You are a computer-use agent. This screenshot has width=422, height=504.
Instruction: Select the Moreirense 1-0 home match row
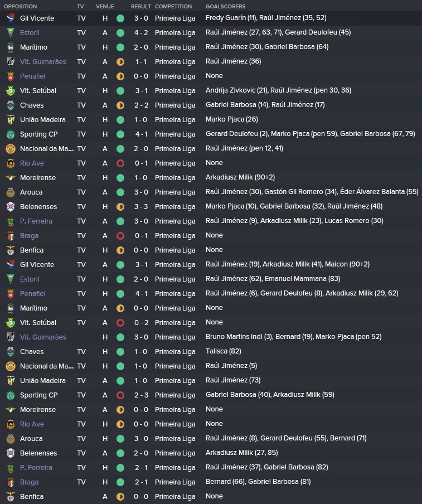pyautogui.click(x=211, y=178)
